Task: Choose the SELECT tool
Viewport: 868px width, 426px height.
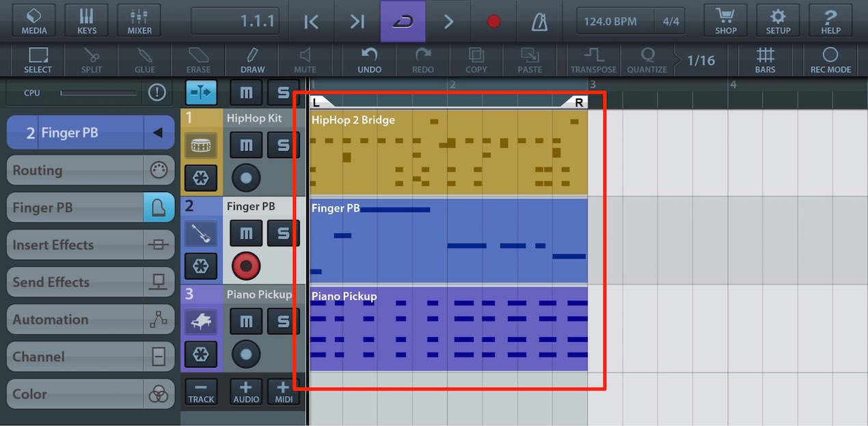Action: (x=38, y=60)
